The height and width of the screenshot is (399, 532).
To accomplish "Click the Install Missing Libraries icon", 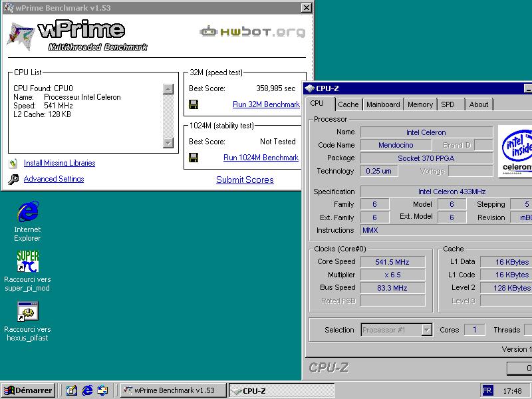I will (x=13, y=163).
